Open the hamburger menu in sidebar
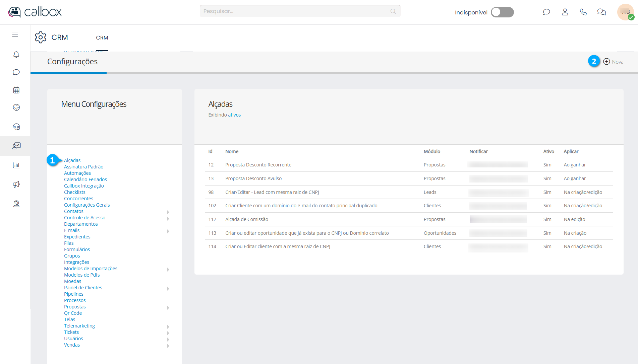The width and height of the screenshot is (638, 364). (x=15, y=34)
